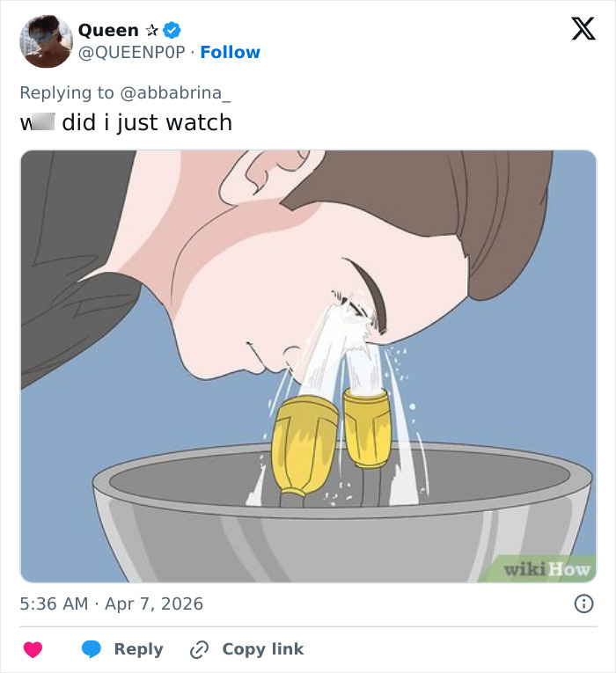Open the Queen display name
616x673 pixels.
pos(108,30)
